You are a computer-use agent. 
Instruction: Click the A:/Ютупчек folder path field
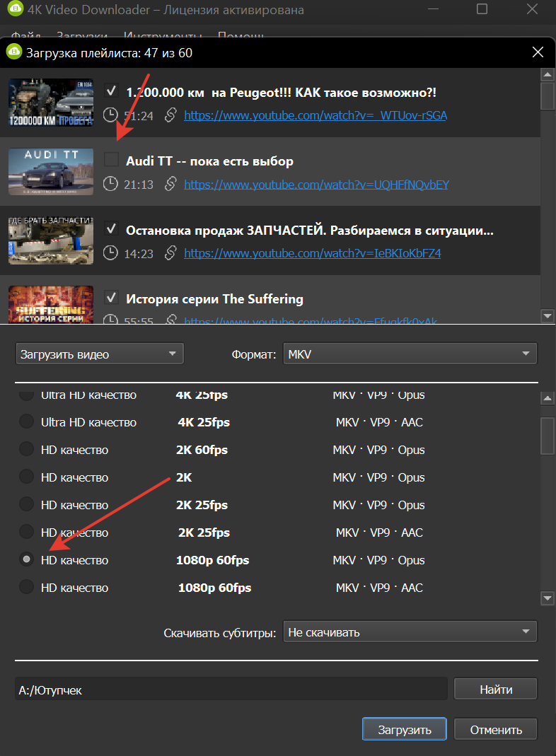tap(231, 690)
